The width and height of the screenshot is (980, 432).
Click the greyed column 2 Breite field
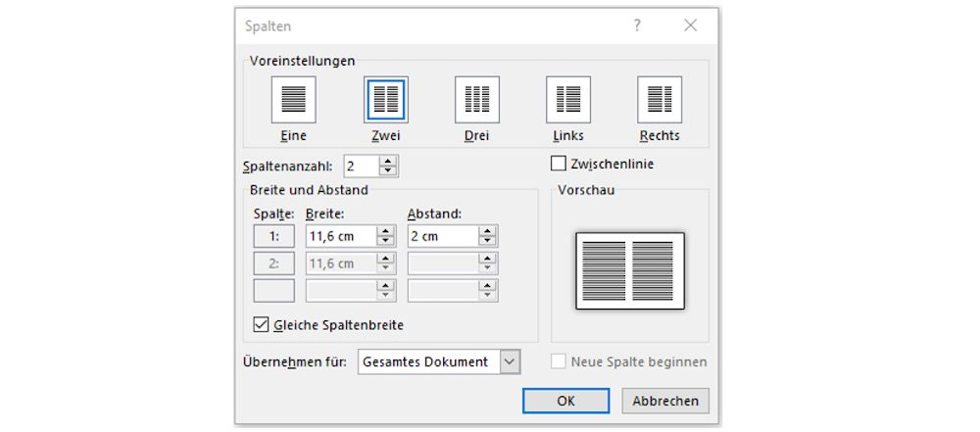pyautogui.click(x=341, y=264)
